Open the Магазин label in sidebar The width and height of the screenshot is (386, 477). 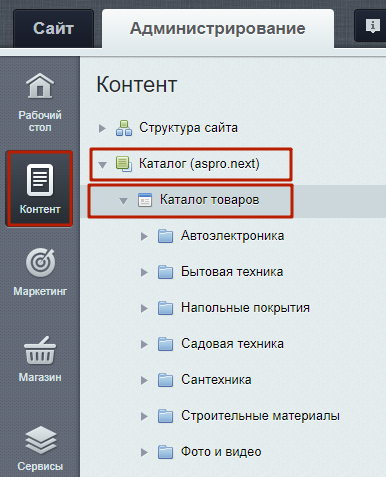point(40,377)
